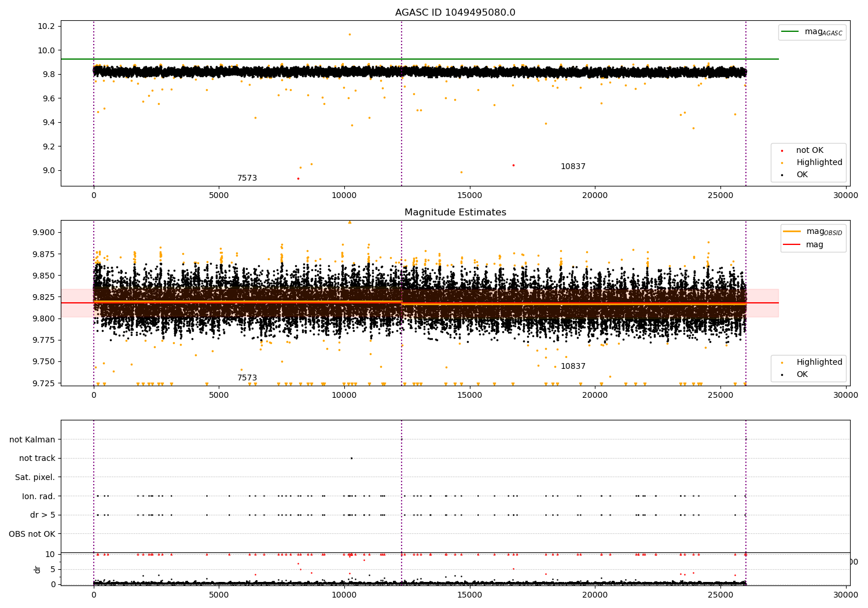Click the "10837" annotation in the AGASC plot
The height and width of the screenshot is (608, 868).
click(x=573, y=167)
